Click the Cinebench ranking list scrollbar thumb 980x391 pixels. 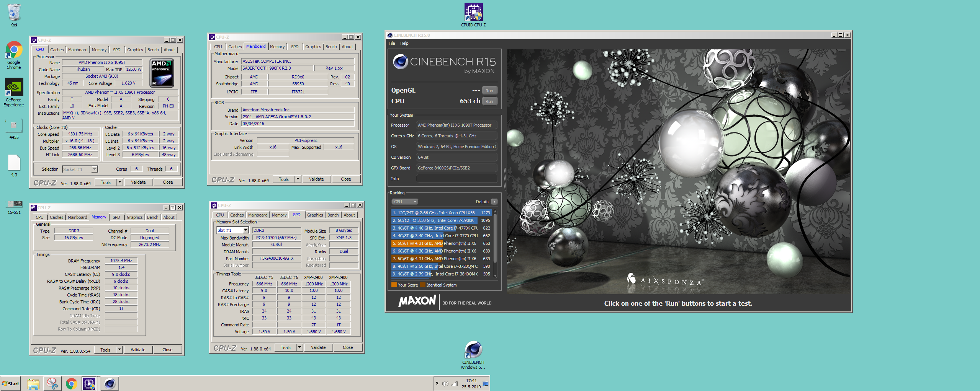click(495, 237)
